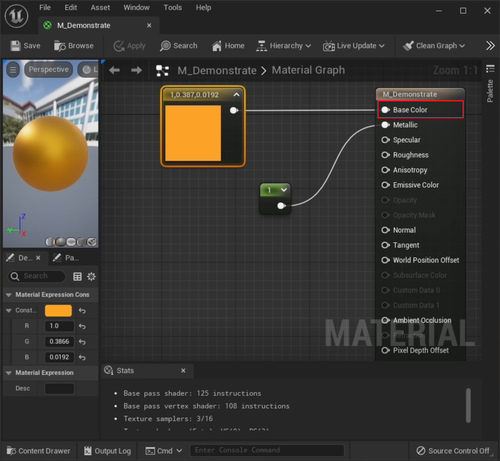The height and width of the screenshot is (461, 500).
Task: Open the Content Drawer
Action: (x=39, y=451)
